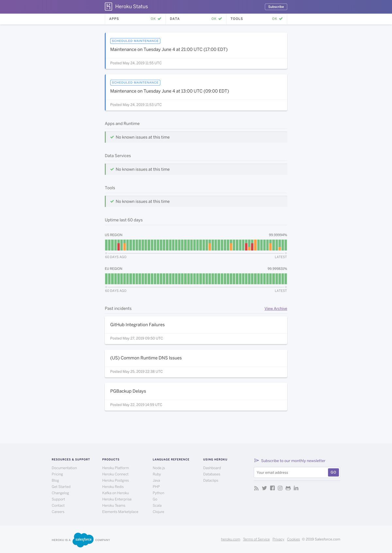The image size is (392, 553).
Task: Click the first red bar in US region uptime
Action: click(119, 247)
